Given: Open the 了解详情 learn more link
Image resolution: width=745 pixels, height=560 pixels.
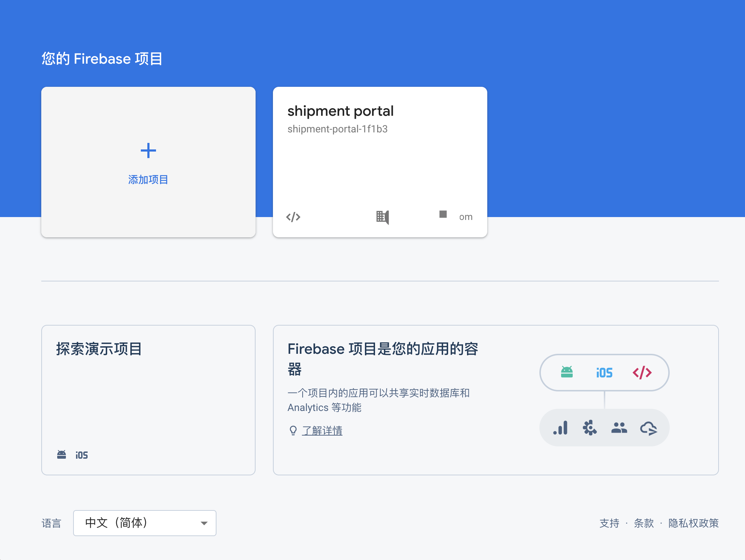Looking at the screenshot, I should 322,430.
